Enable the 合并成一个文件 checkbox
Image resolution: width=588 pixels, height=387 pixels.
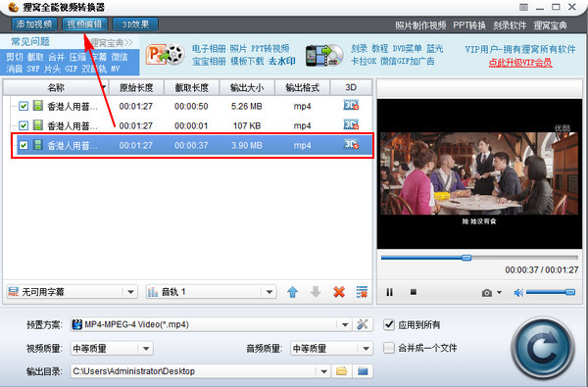(x=389, y=348)
